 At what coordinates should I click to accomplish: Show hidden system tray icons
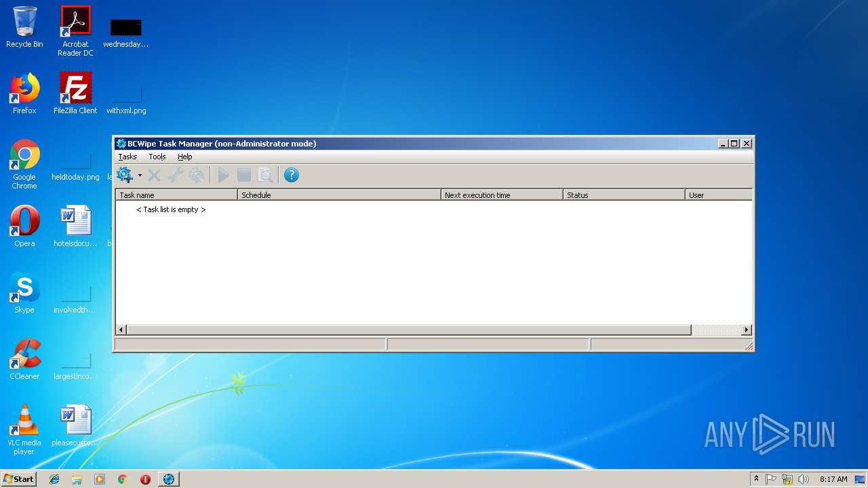coord(756,479)
